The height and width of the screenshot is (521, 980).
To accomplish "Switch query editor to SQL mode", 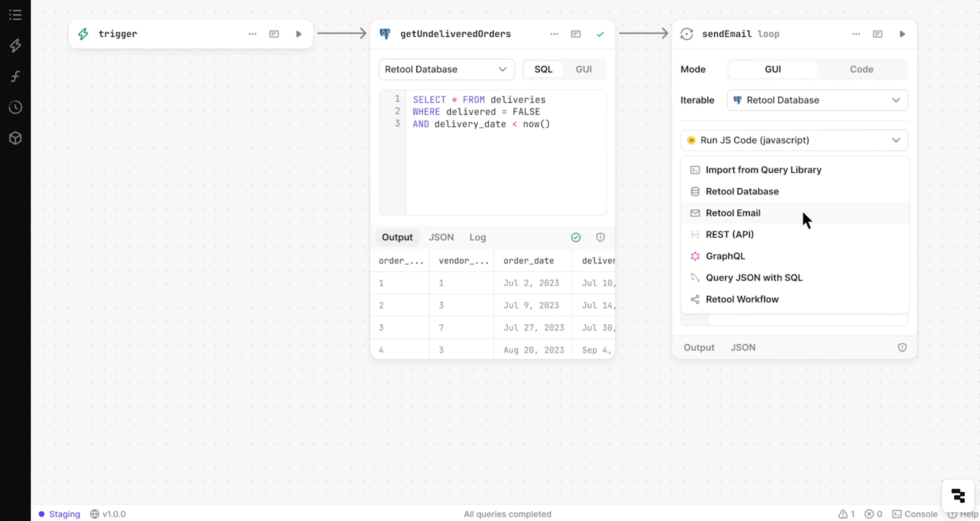I will point(543,69).
